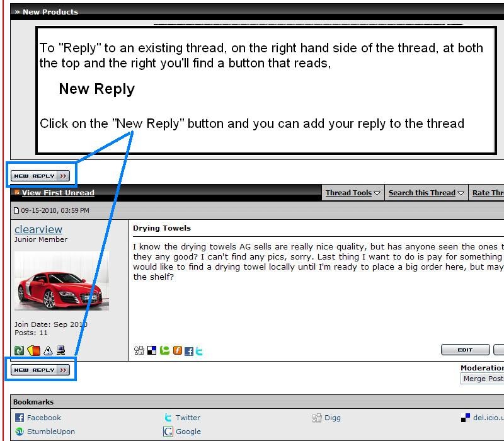Click the Bookmarks section header
Viewport: 504px width, 441px height.
(x=33, y=402)
